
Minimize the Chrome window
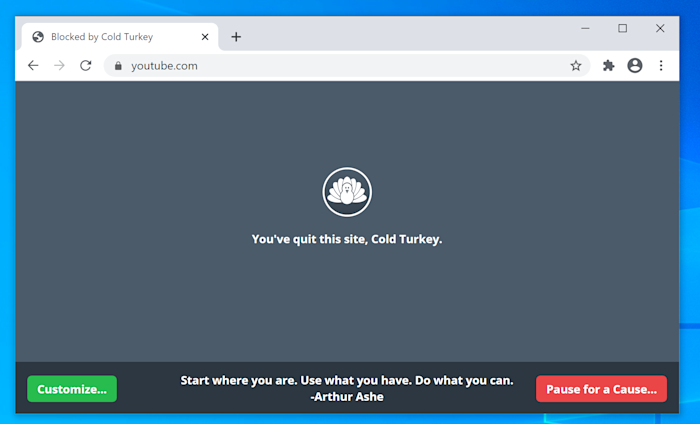[585, 29]
